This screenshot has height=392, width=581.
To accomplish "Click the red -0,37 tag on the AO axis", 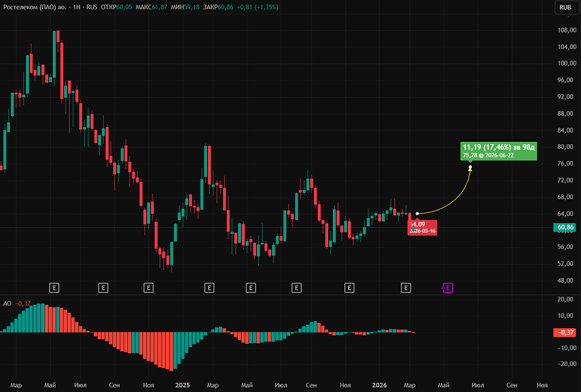I will 565,332.
